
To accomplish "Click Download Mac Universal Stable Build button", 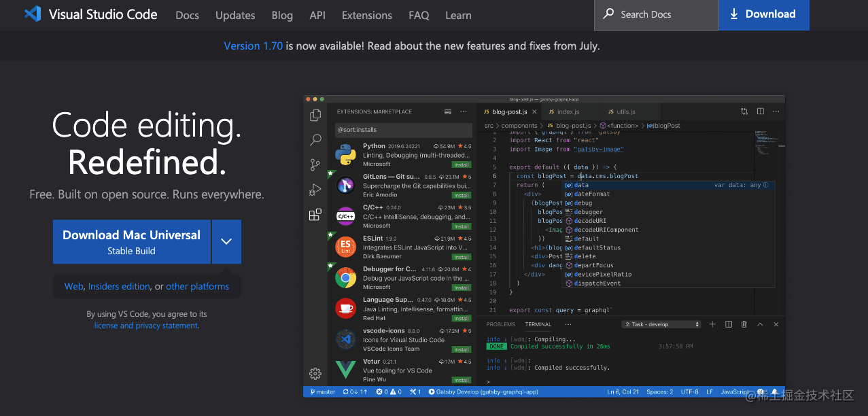I will pyautogui.click(x=132, y=241).
